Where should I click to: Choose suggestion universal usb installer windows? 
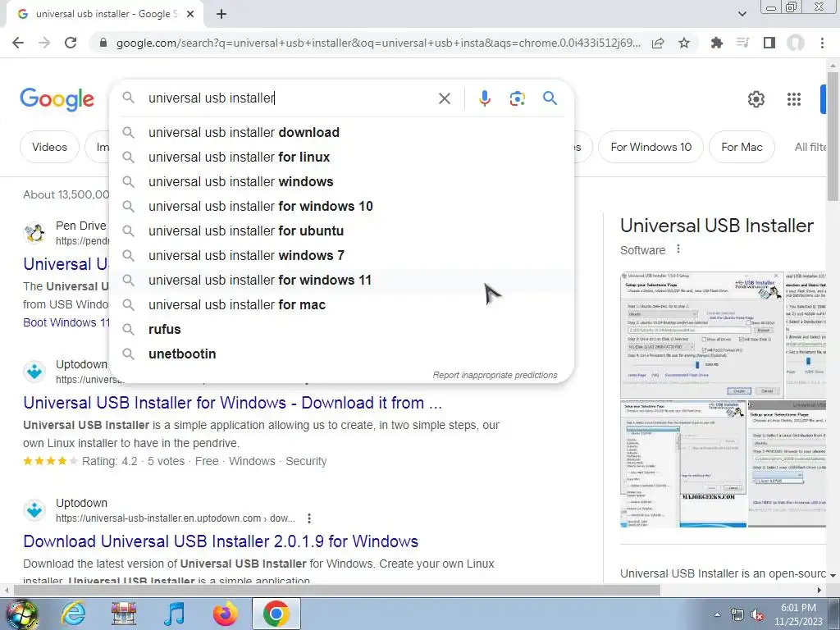341,181
